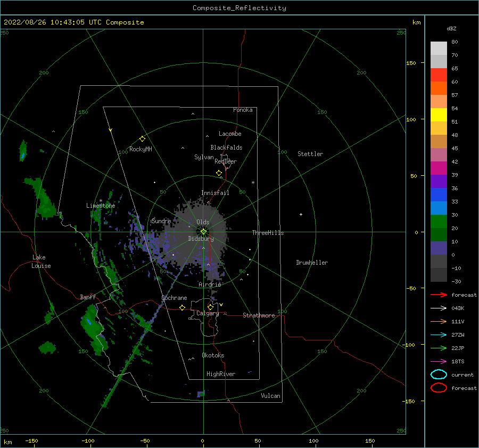Select the Ponoka label
This screenshot has height=448, width=479.
[x=243, y=110]
